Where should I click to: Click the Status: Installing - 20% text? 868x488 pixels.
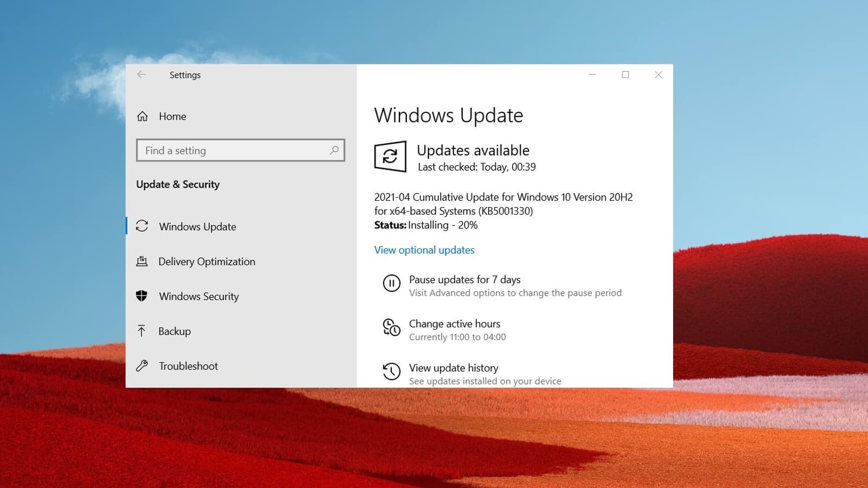tap(426, 225)
